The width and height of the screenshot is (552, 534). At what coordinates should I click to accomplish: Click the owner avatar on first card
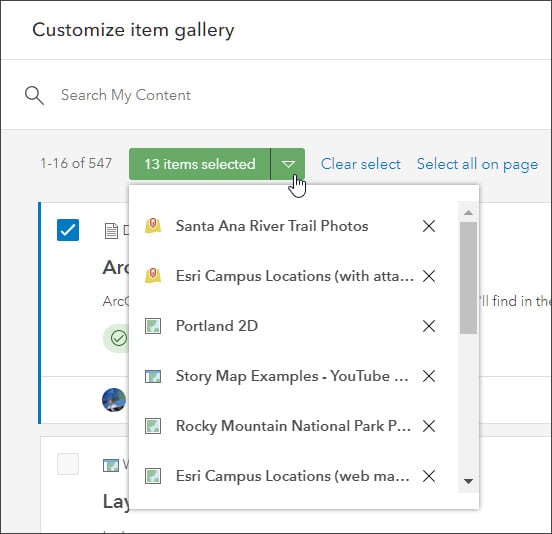coord(114,400)
